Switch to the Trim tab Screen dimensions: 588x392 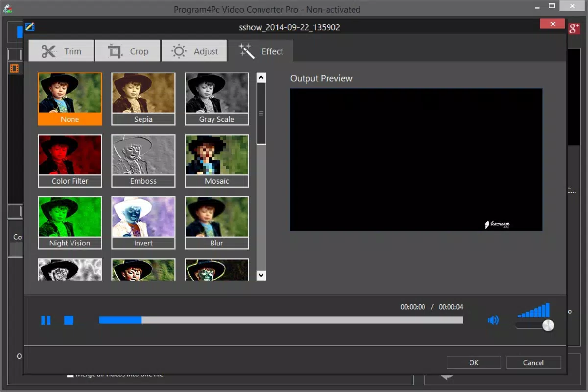[61, 51]
